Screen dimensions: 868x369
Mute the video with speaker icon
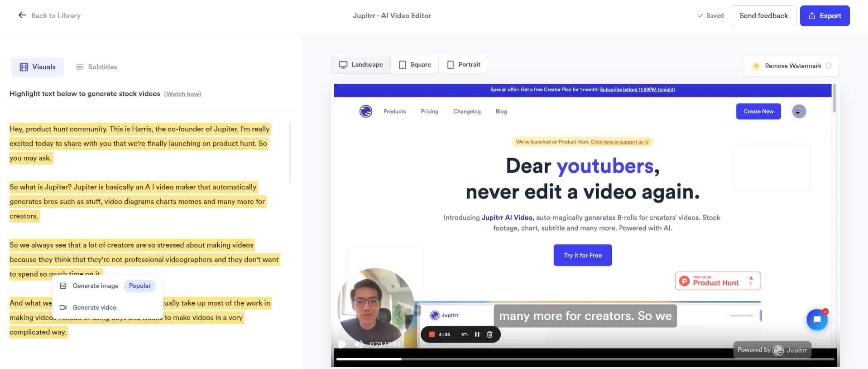tap(359, 344)
